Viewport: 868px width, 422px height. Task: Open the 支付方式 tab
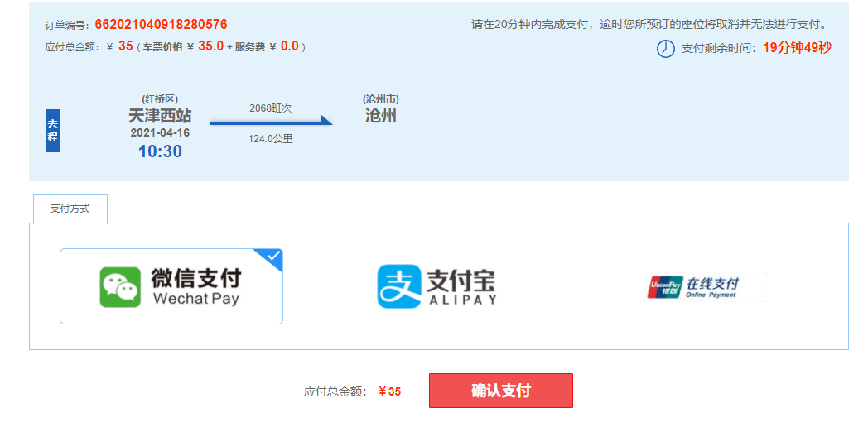tap(70, 209)
